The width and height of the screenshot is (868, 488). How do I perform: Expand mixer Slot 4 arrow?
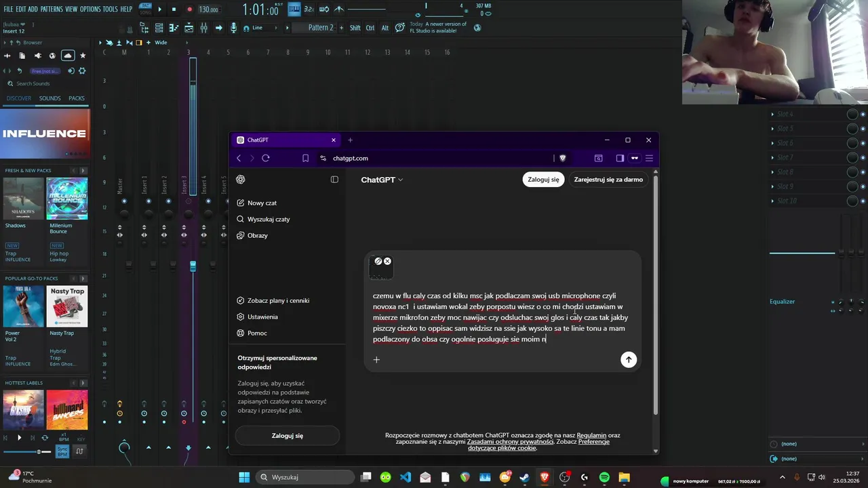click(x=772, y=114)
